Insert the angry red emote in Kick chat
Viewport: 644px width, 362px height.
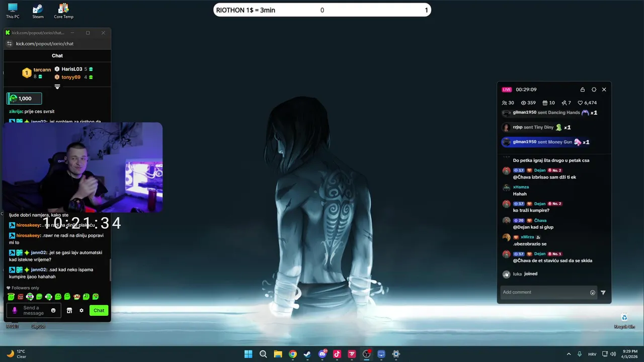tap(21, 297)
